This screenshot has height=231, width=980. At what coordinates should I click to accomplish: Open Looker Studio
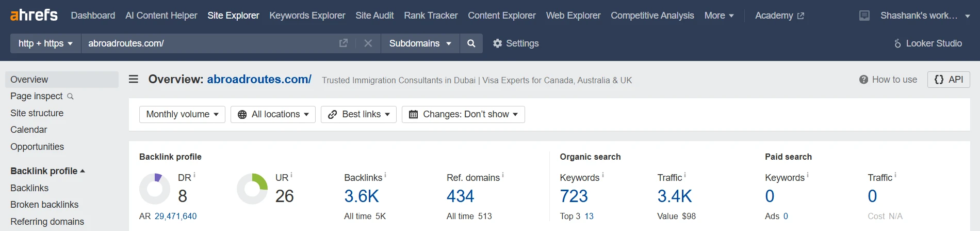927,43
